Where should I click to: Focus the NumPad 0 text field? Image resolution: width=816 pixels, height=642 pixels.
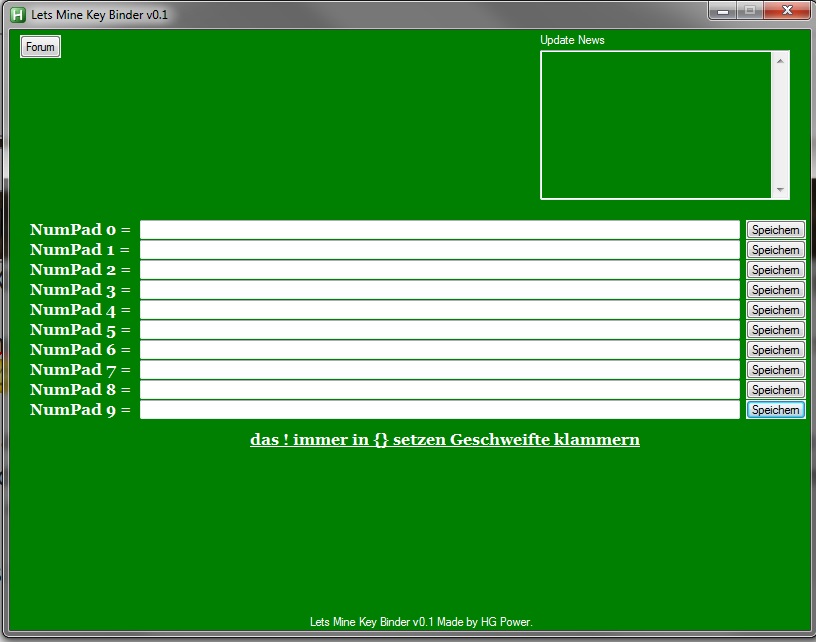coord(439,230)
